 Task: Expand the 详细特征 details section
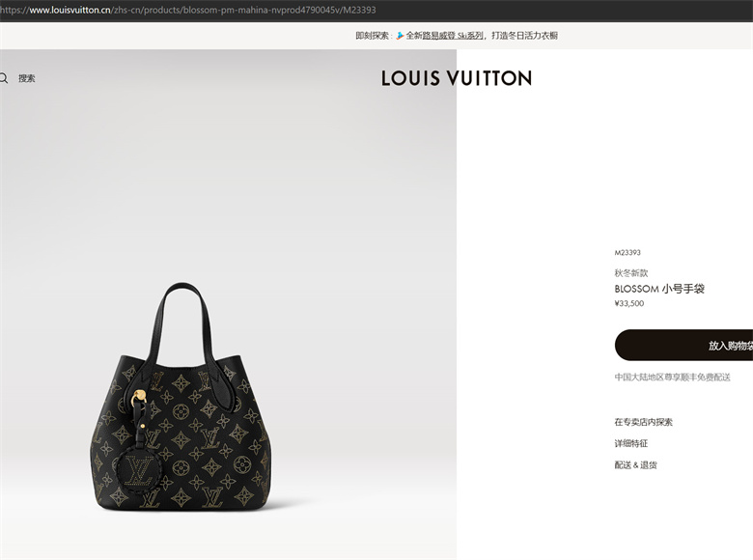[x=631, y=443]
